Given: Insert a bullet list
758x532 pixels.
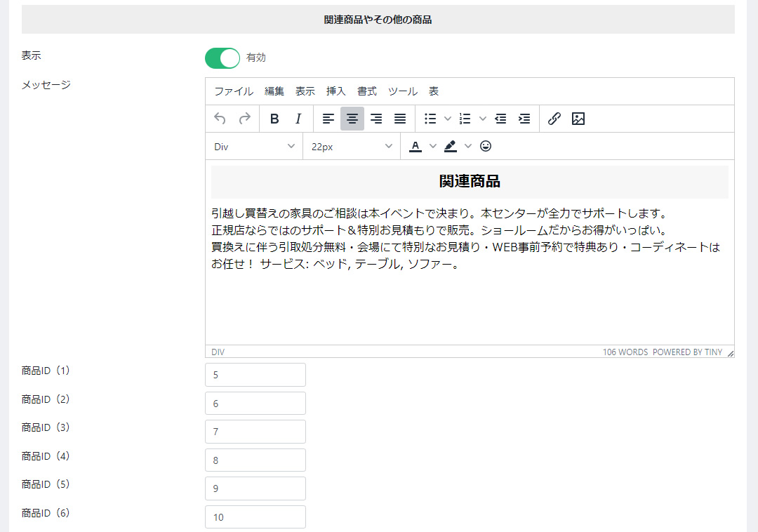Looking at the screenshot, I should [430, 119].
